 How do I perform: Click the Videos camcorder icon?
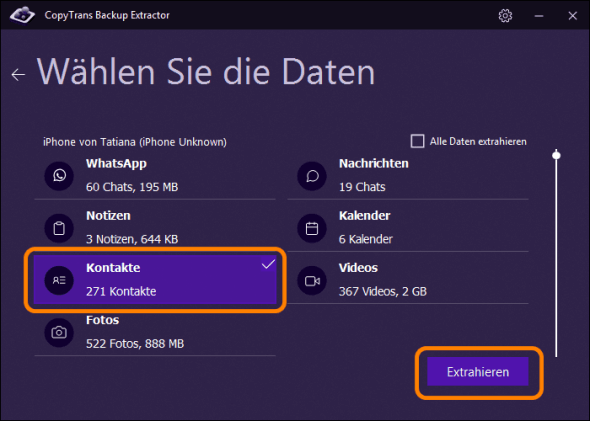click(312, 280)
